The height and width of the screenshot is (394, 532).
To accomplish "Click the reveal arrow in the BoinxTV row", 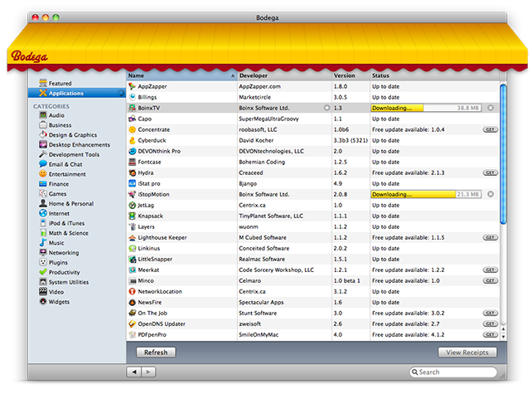I will click(x=326, y=108).
